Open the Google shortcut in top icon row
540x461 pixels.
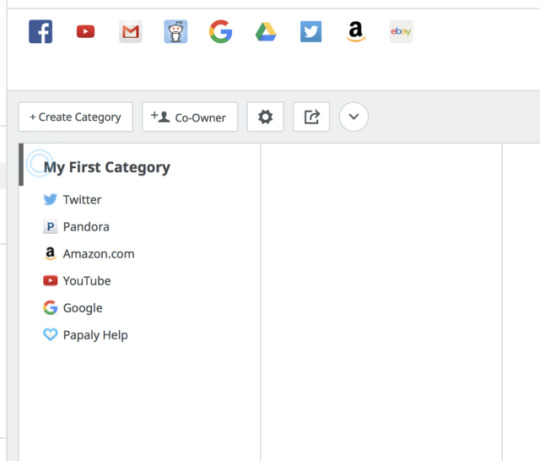(x=221, y=32)
